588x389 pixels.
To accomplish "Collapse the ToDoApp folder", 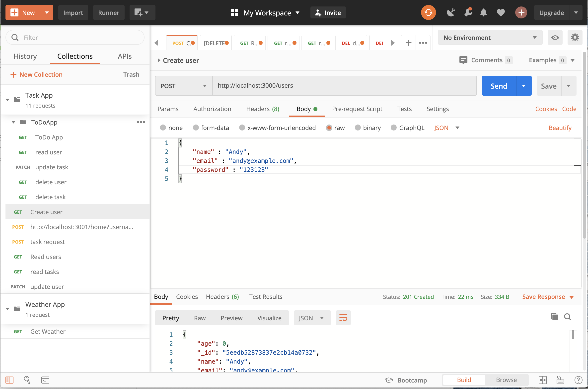I will tap(13, 122).
